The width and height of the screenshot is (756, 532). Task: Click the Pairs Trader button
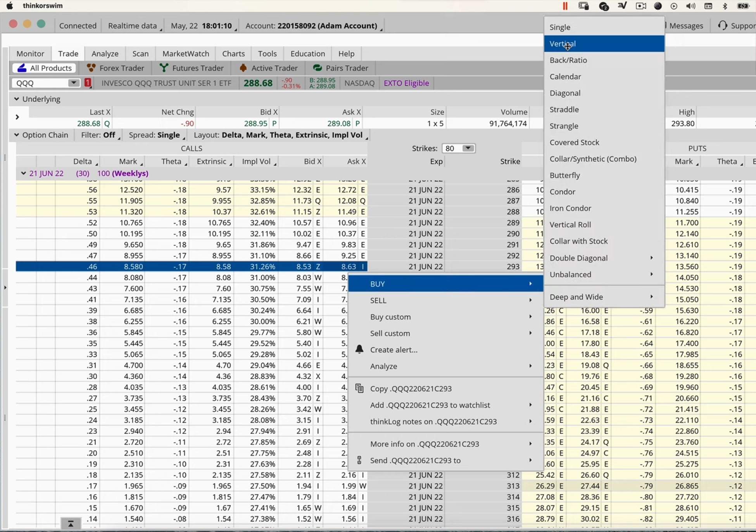[341, 68]
